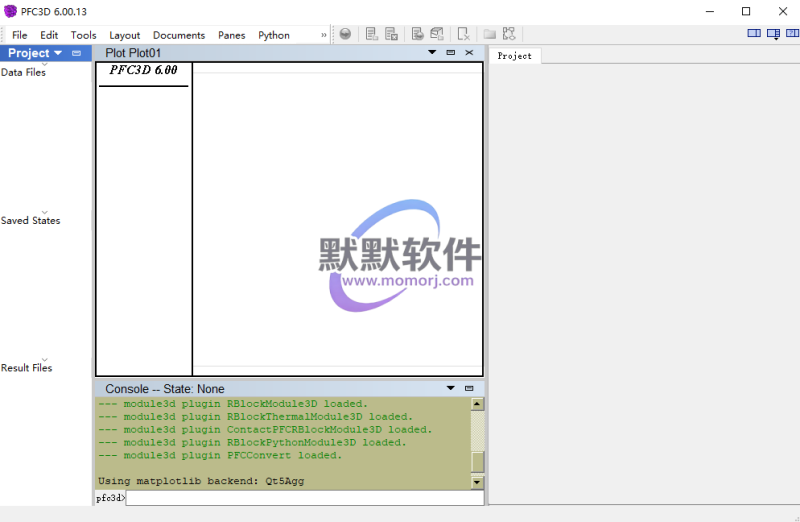The image size is (800, 522).
Task: Minimize the Plot Plot01 pane
Action: (451, 52)
